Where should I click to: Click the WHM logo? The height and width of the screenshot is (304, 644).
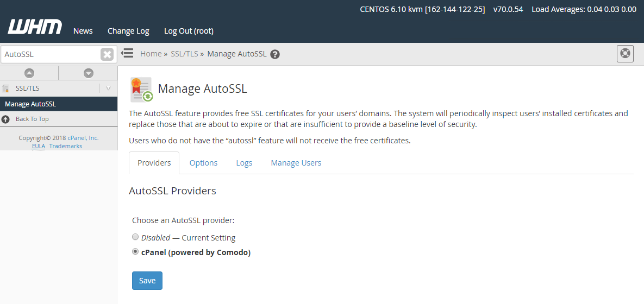35,27
